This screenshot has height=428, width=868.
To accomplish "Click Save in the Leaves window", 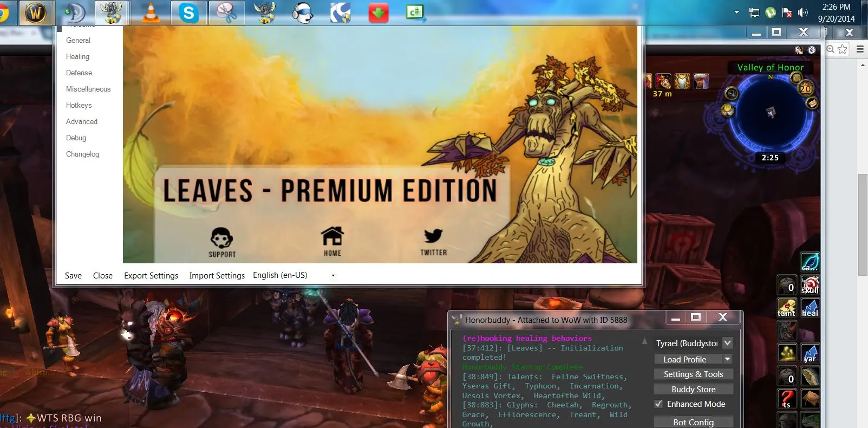I will coord(73,276).
